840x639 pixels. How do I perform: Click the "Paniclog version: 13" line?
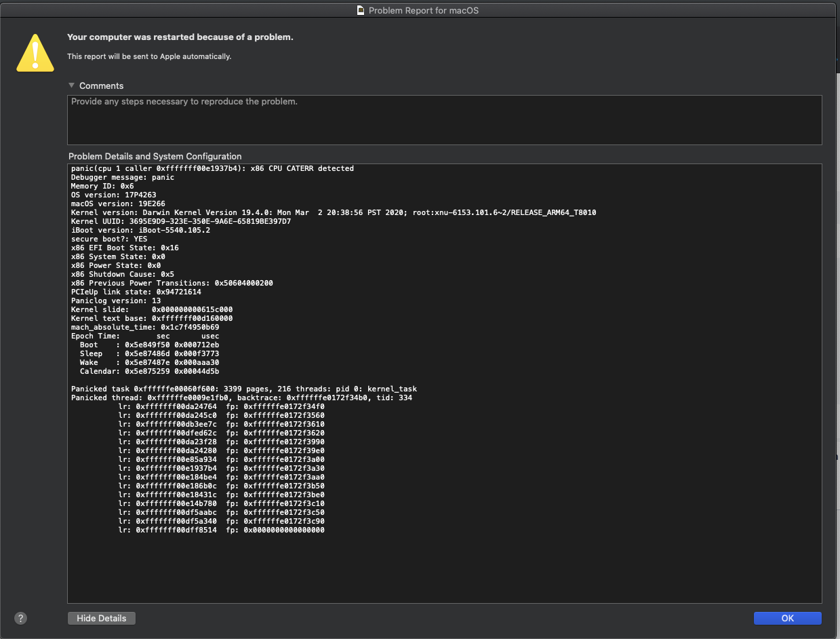click(x=116, y=301)
